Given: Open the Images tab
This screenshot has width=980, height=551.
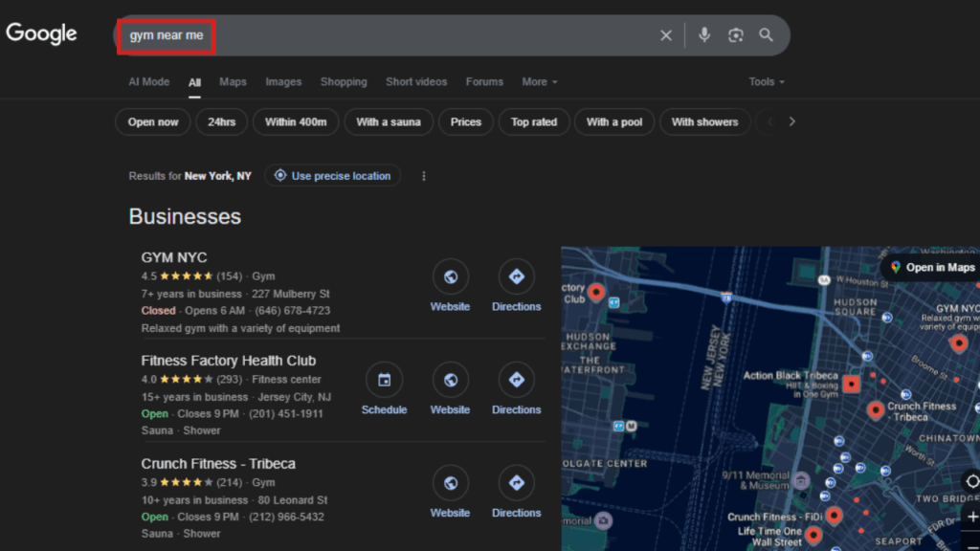Looking at the screenshot, I should pyautogui.click(x=283, y=82).
